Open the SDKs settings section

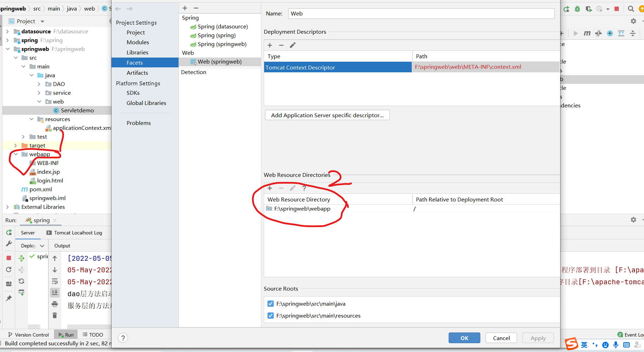133,93
